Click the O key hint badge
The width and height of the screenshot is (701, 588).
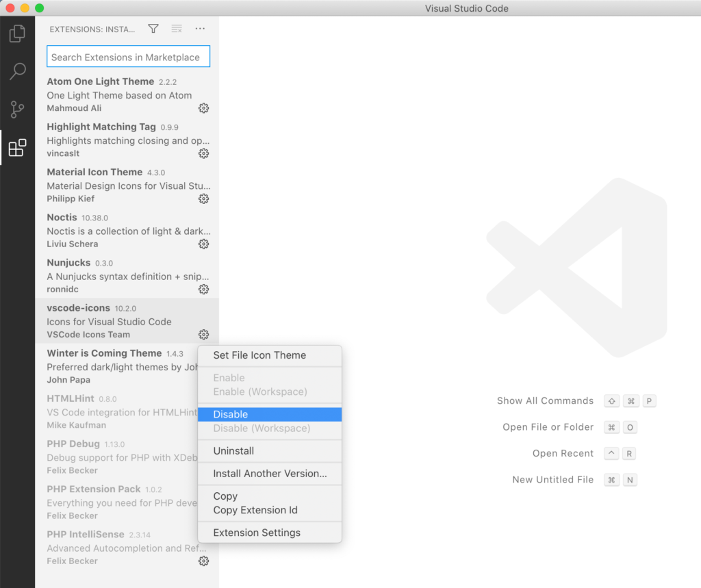pyautogui.click(x=630, y=427)
